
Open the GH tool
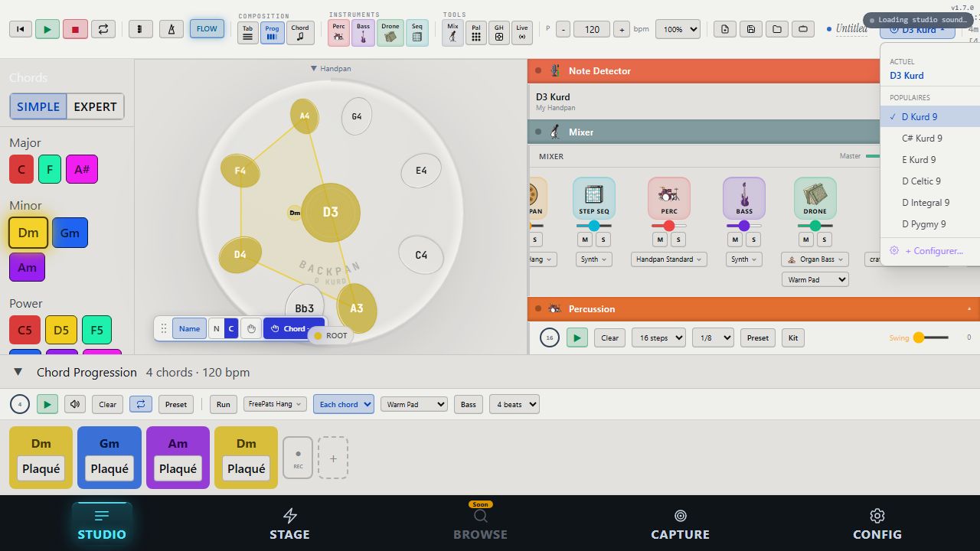pos(499,32)
